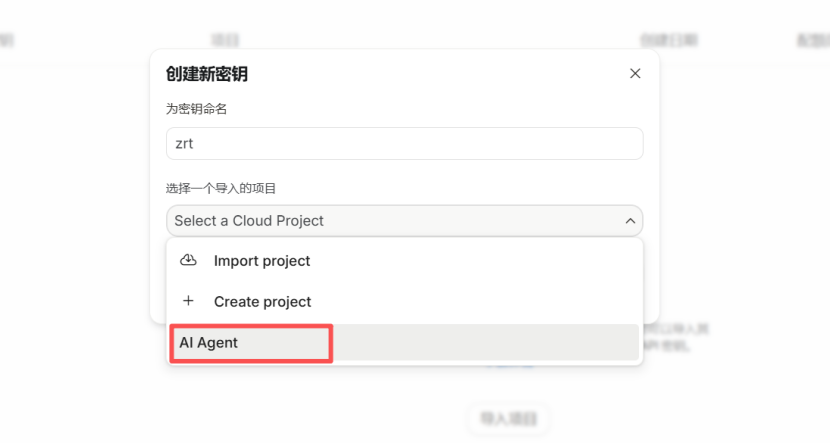
Task: Click the blurred column header at far right
Action: (810, 41)
